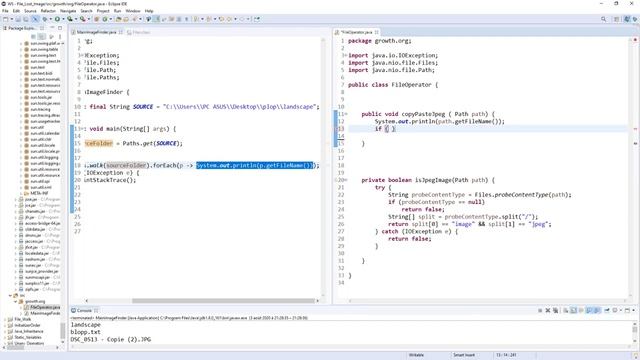Click Collapse All in Package Explorer
Screen dimensions: 640x360
coord(33,36)
